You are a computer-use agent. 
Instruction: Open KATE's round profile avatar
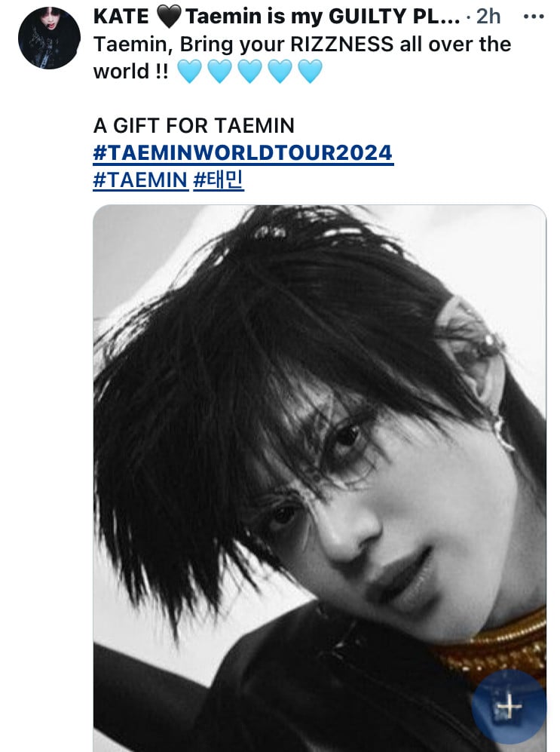pos(49,38)
